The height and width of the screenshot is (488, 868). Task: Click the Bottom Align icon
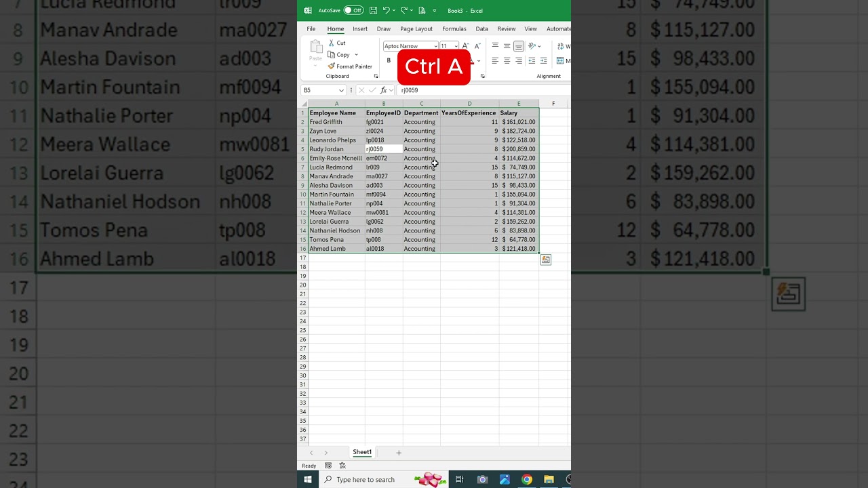pyautogui.click(x=519, y=46)
